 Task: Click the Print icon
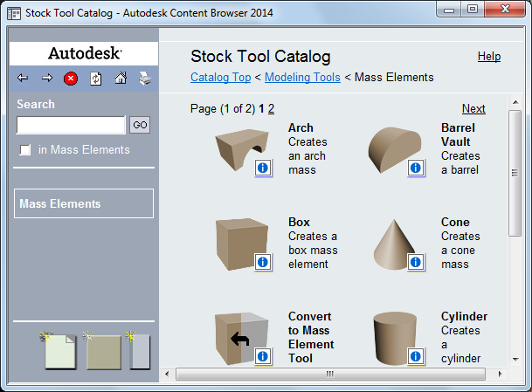145,79
